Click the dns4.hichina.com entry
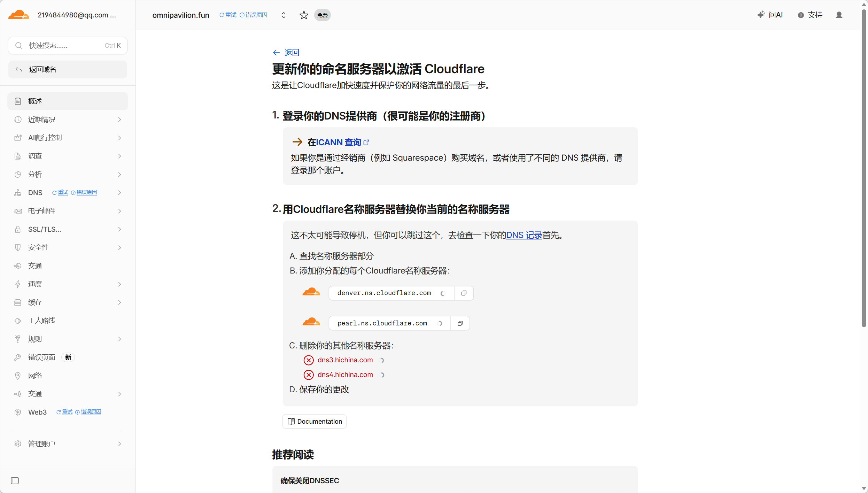The height and width of the screenshot is (493, 868). click(345, 375)
